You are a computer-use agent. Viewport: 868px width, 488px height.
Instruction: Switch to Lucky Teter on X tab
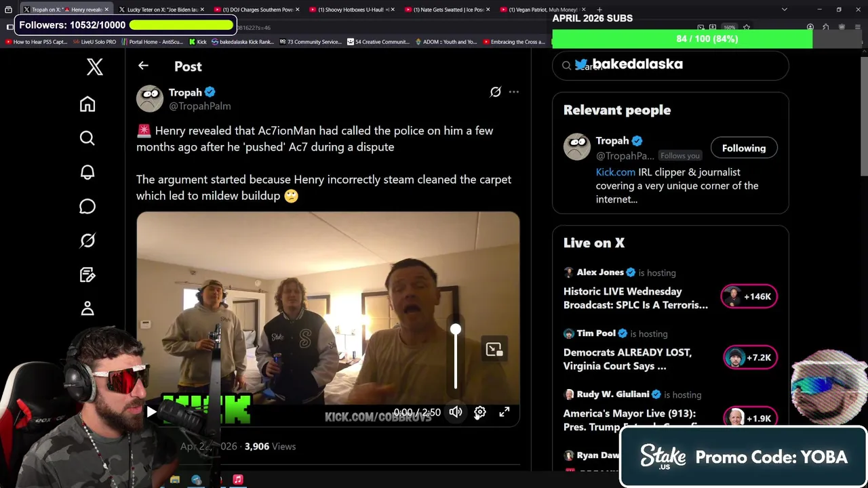tap(161, 9)
